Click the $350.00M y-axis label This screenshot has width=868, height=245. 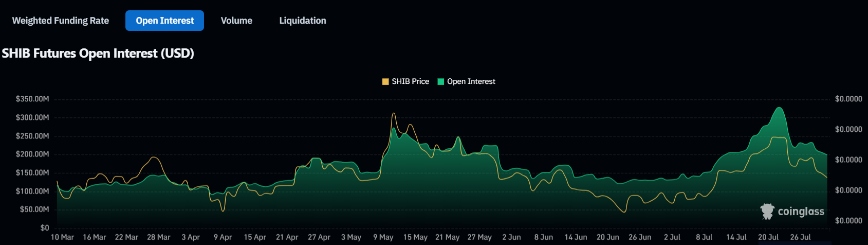pyautogui.click(x=32, y=99)
